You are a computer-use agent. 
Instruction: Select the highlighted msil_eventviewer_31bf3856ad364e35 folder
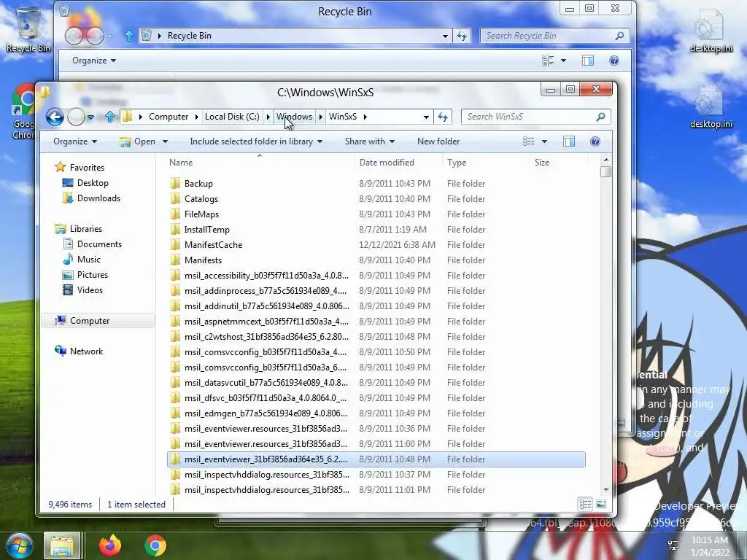376,459
